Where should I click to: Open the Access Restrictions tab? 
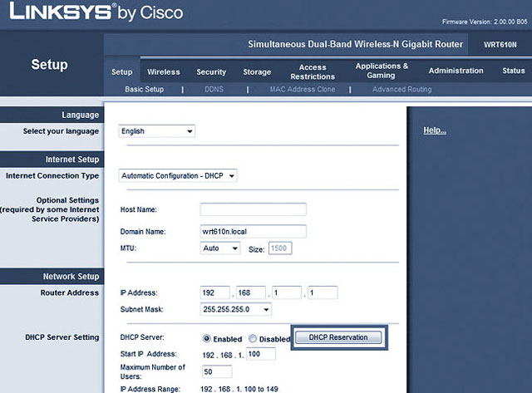pyautogui.click(x=313, y=72)
